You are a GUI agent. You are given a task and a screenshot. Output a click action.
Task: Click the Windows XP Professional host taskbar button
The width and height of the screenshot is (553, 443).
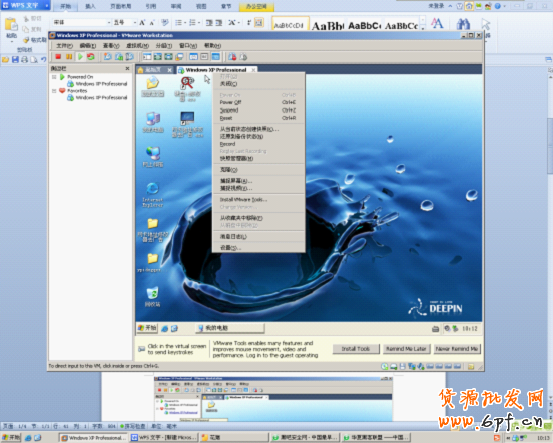93,438
